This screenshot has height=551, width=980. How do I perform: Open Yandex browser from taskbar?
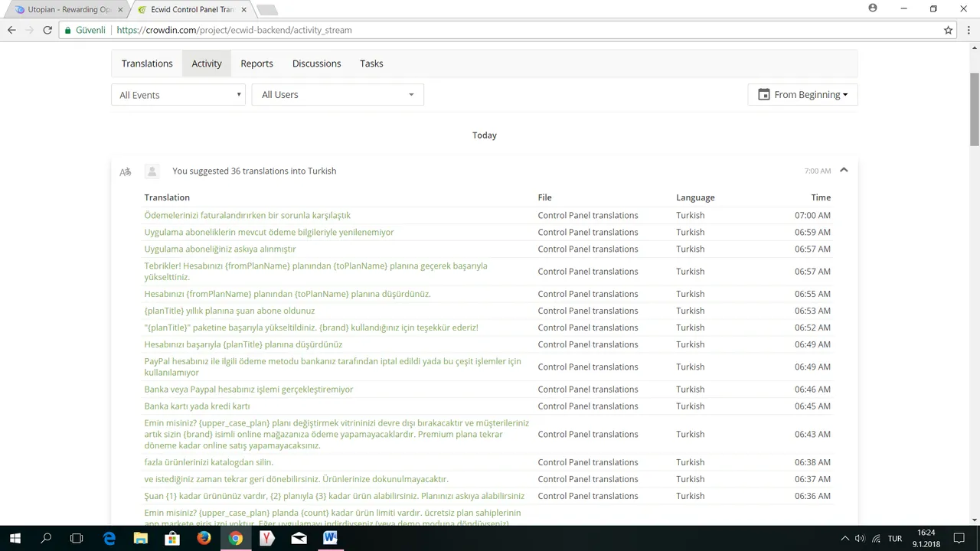coord(267,539)
